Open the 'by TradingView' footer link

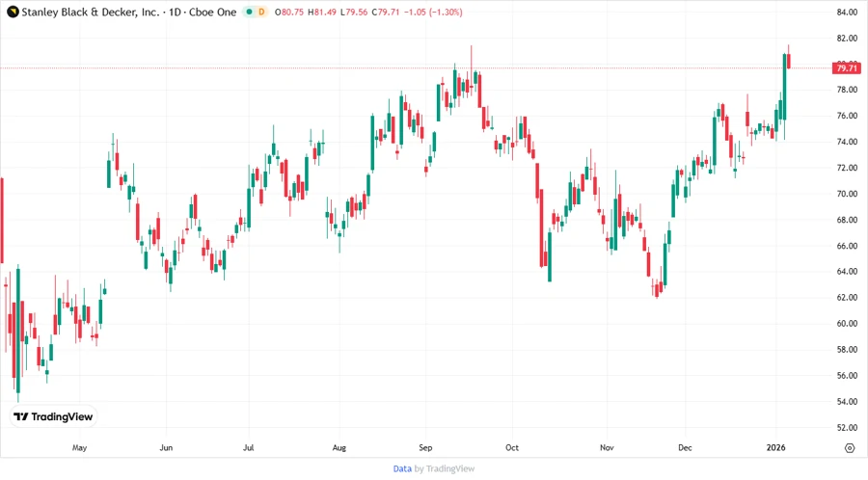[445, 469]
